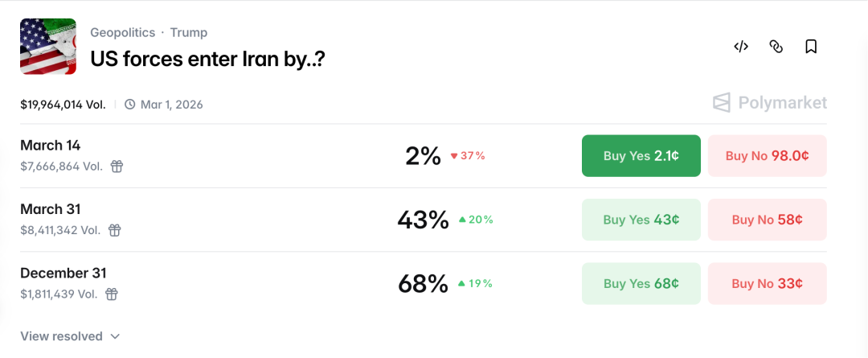Open the Geopolitics category
This screenshot has height=358, width=868.
pyautogui.click(x=121, y=33)
